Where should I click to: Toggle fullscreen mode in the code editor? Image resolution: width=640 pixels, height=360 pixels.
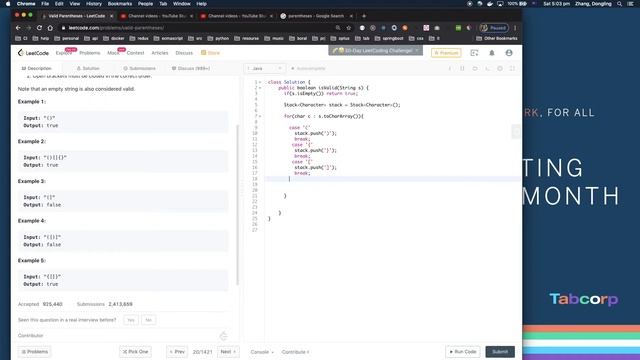[x=512, y=69]
